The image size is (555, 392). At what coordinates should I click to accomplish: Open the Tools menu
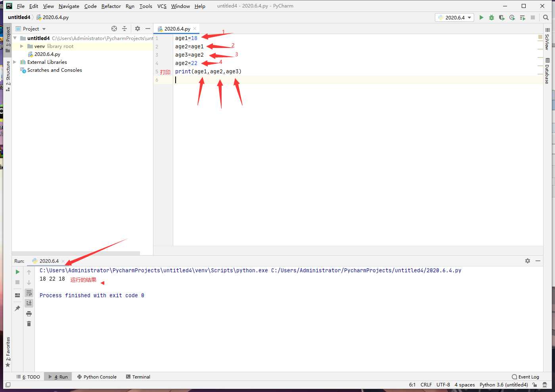coord(145,6)
